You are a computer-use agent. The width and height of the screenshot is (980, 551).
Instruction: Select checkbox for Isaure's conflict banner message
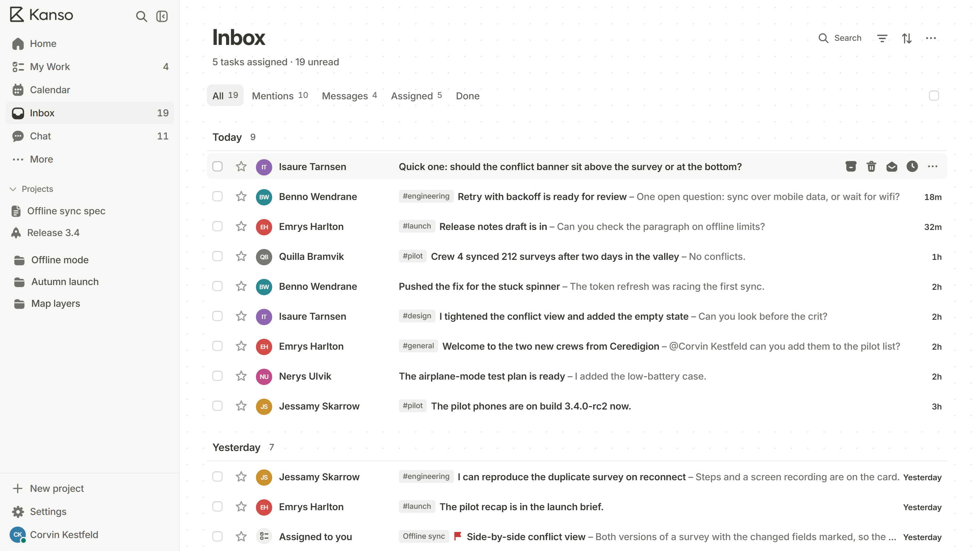click(x=217, y=167)
